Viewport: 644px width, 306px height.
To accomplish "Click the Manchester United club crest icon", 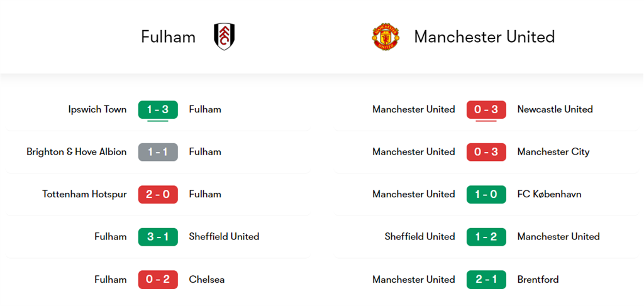I will (x=385, y=37).
